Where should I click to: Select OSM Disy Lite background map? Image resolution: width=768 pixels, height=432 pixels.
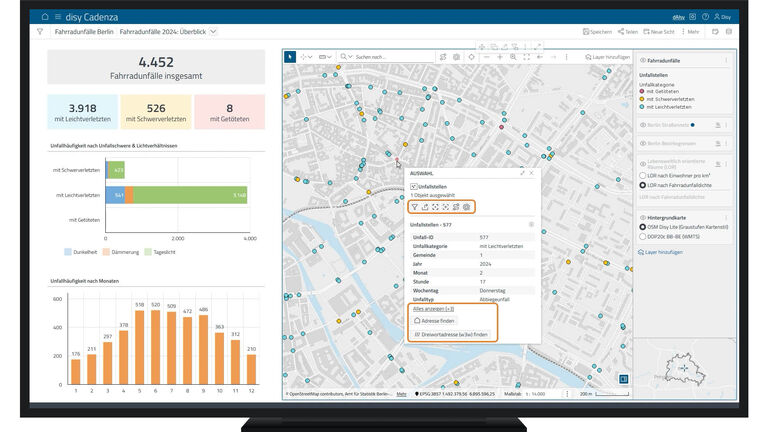pyautogui.click(x=643, y=227)
